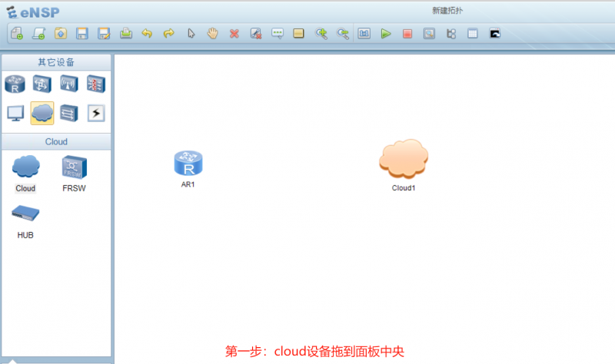This screenshot has height=364, width=615.
Task: Select the PC terminal device category
Action: click(15, 114)
